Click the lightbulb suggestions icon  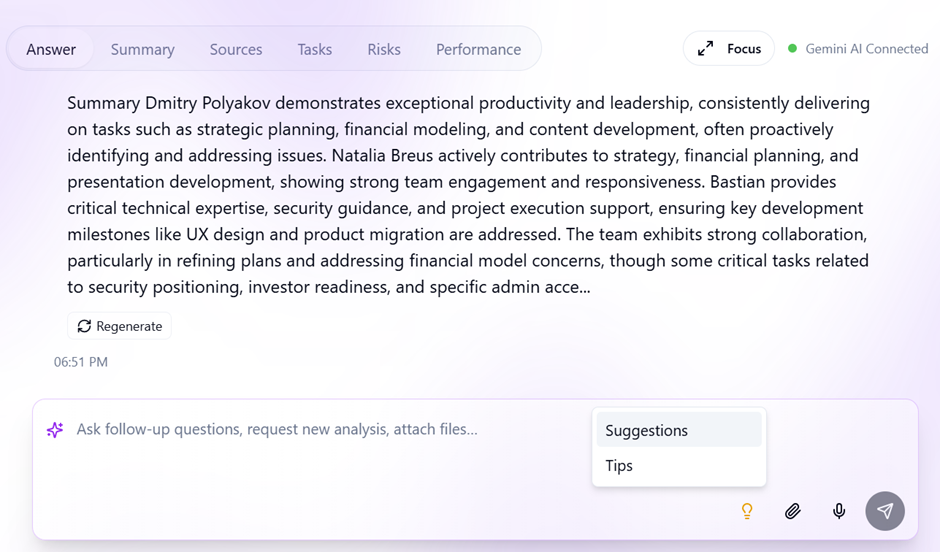(747, 511)
